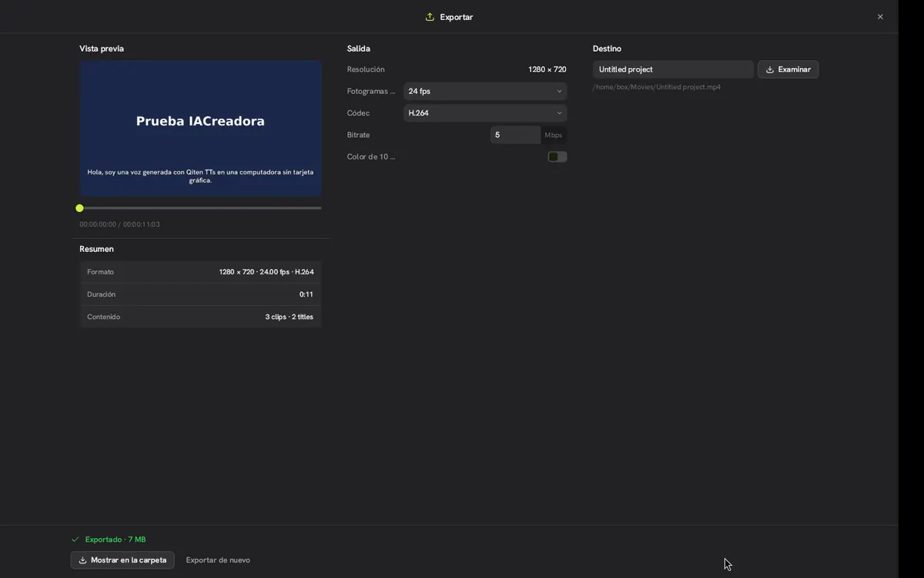This screenshot has height=578, width=924.
Task: Click the Bitrate value field
Action: pos(515,135)
